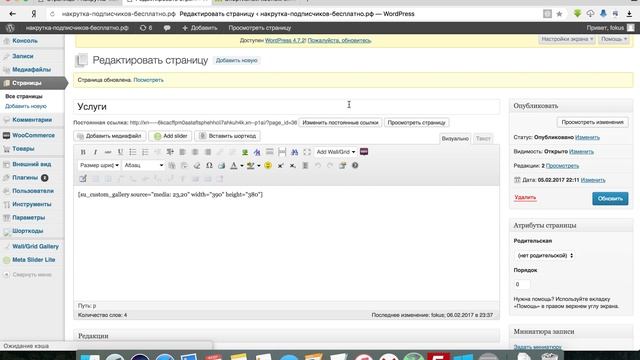Switch to the Визуально editor tab
Screen dimensions: 640x360
(x=455, y=138)
